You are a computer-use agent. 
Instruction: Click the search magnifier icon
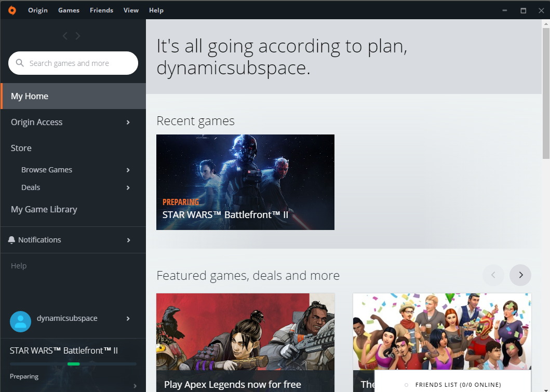[20, 63]
